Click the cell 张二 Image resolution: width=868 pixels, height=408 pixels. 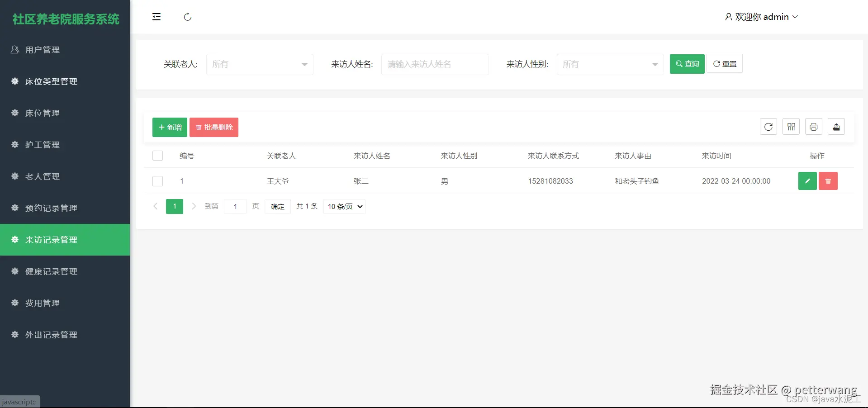point(361,181)
